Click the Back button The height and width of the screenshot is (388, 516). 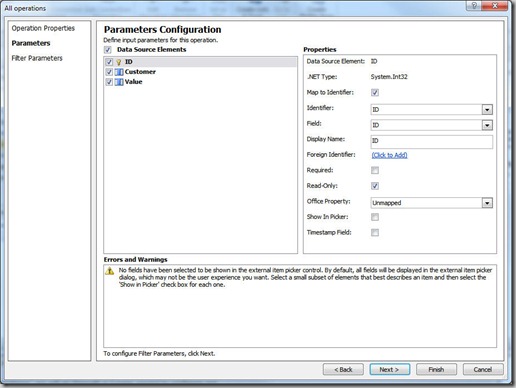pos(343,370)
